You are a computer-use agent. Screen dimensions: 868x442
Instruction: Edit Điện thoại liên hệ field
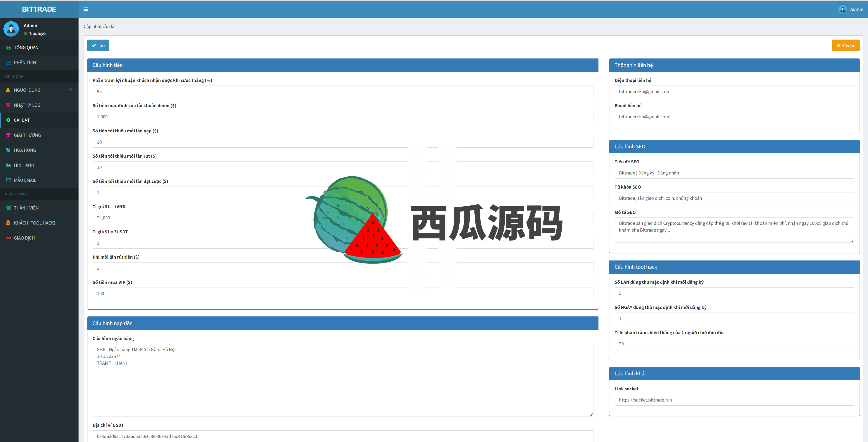tap(734, 91)
